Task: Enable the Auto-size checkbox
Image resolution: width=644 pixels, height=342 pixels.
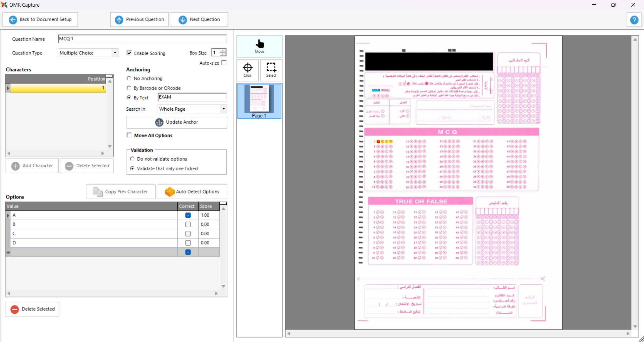Action: (224, 63)
